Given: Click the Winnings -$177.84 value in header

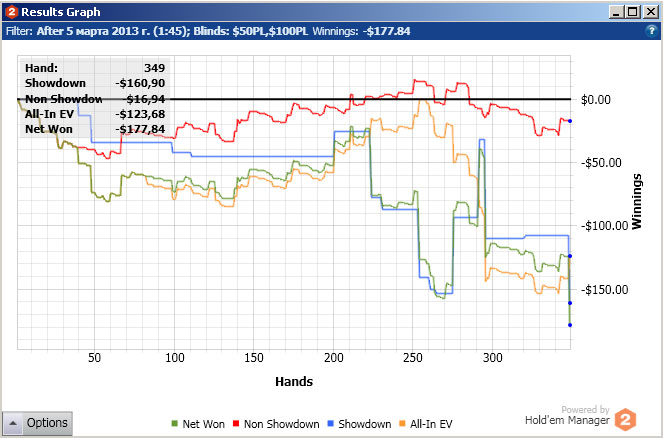Looking at the screenshot, I should tap(386, 31).
